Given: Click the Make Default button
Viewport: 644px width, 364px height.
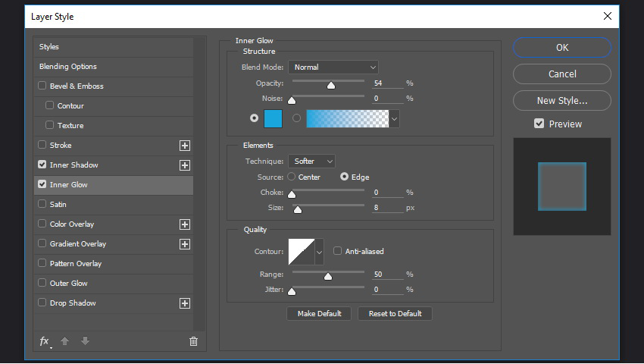Looking at the screenshot, I should [319, 314].
